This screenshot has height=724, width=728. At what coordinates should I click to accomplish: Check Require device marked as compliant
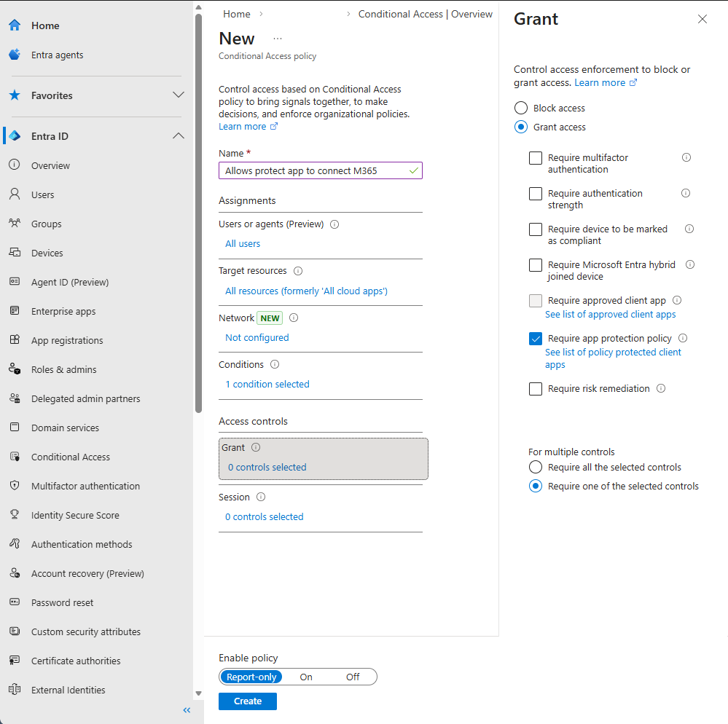tap(536, 229)
